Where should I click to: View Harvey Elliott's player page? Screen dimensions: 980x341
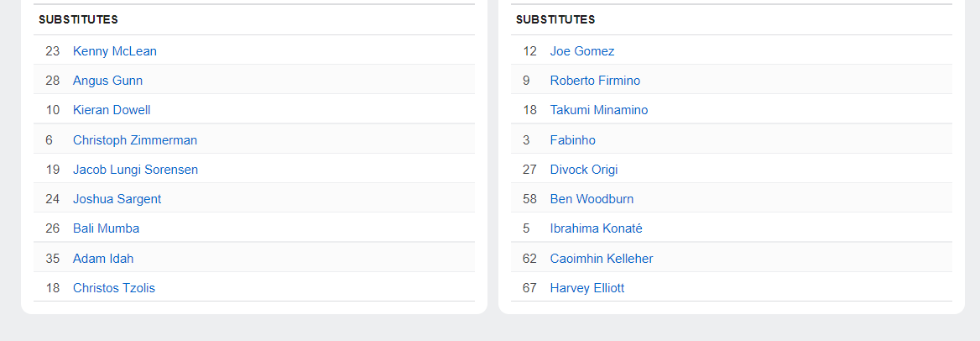(x=586, y=288)
